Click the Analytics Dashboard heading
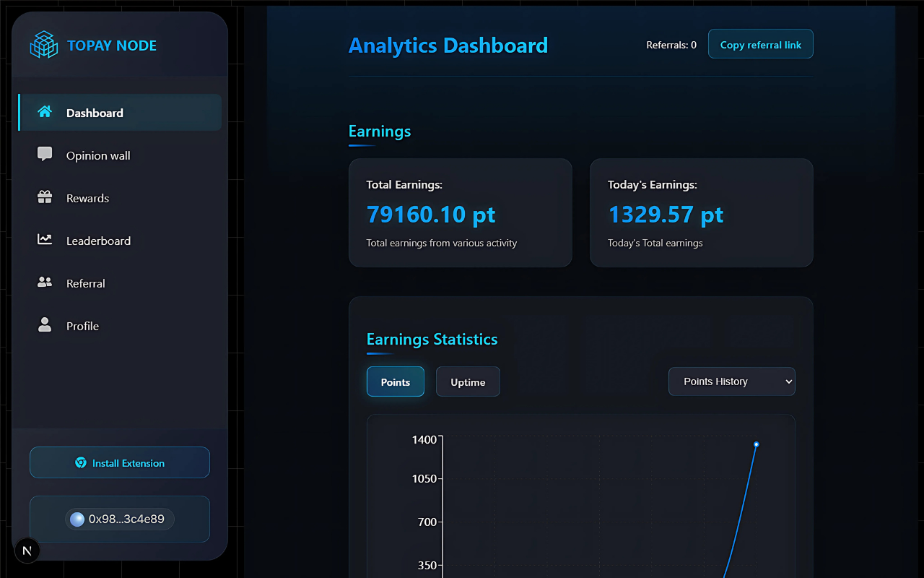Image resolution: width=924 pixels, height=578 pixels. click(x=448, y=46)
